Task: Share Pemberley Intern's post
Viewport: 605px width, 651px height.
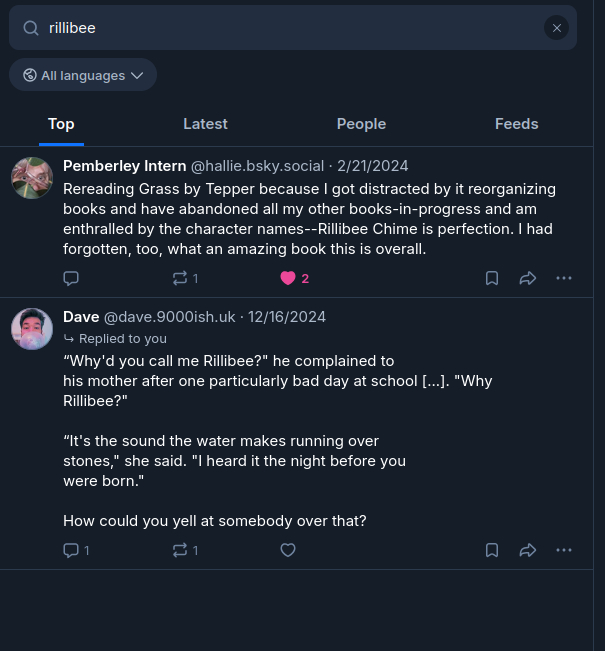Action: tap(528, 278)
